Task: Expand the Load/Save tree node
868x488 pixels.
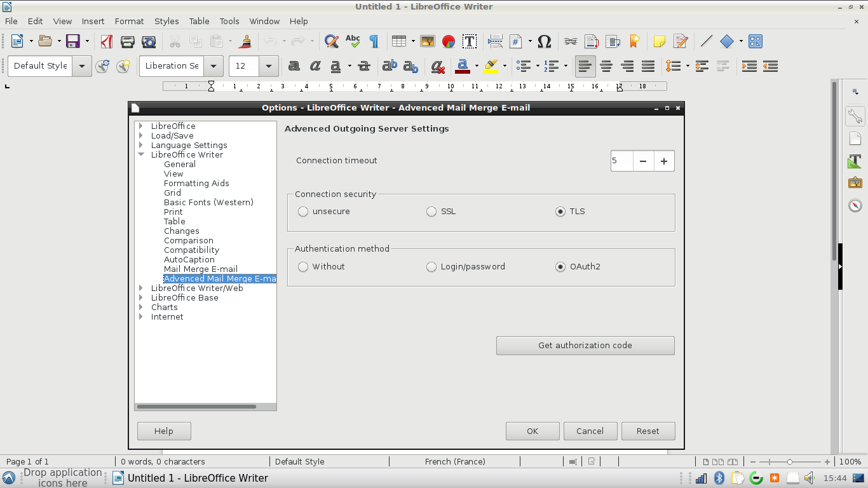Action: [x=141, y=136]
